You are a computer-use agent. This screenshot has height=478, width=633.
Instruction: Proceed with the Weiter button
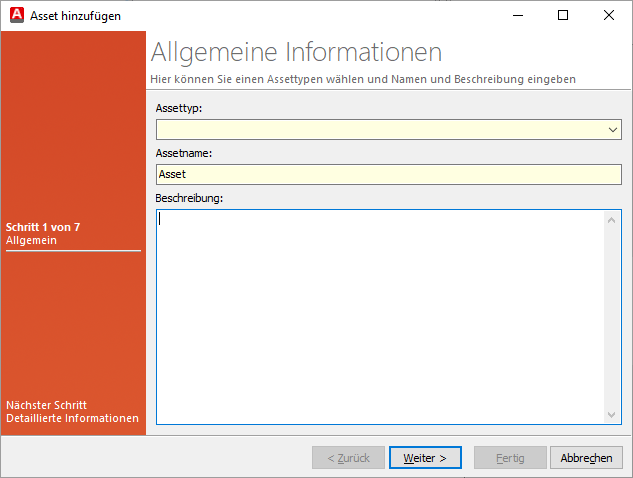425,458
